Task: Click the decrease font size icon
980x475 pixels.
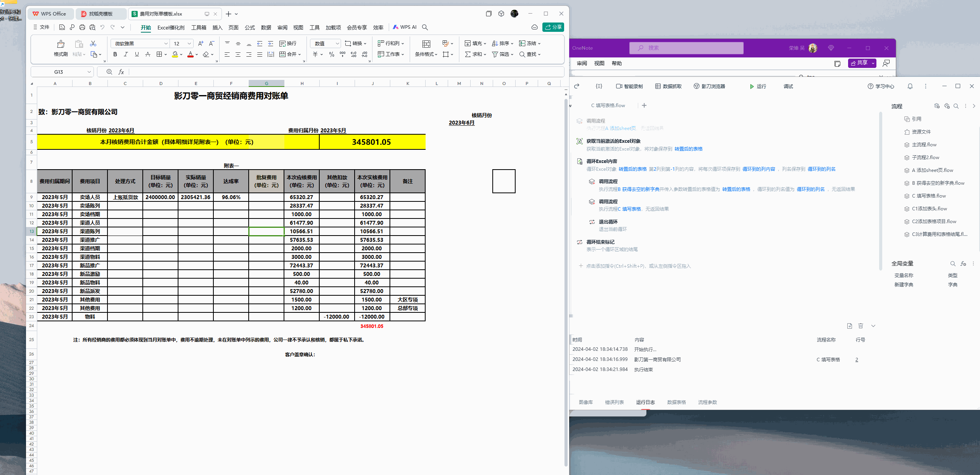Action: (x=211, y=43)
